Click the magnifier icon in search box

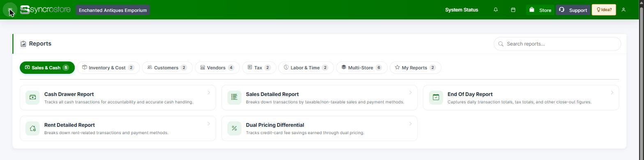coord(501,44)
